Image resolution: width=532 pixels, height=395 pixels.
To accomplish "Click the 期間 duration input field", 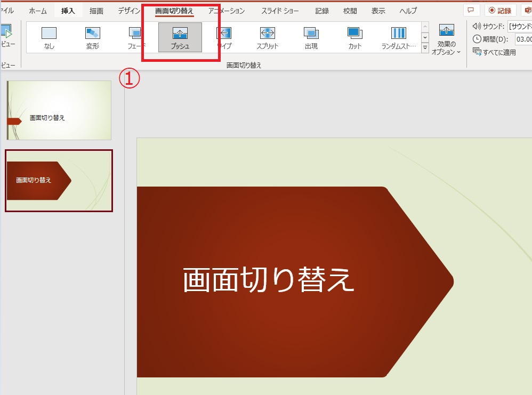I will click(x=523, y=39).
